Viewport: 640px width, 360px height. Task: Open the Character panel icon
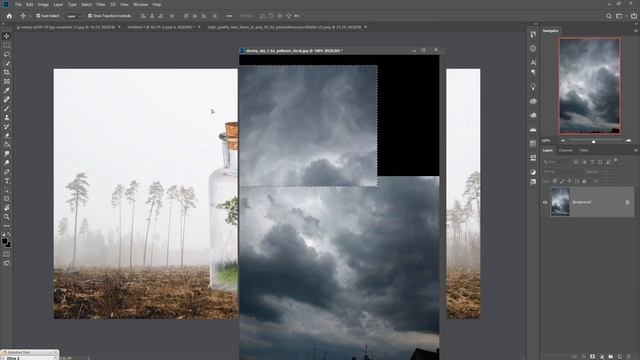(533, 62)
